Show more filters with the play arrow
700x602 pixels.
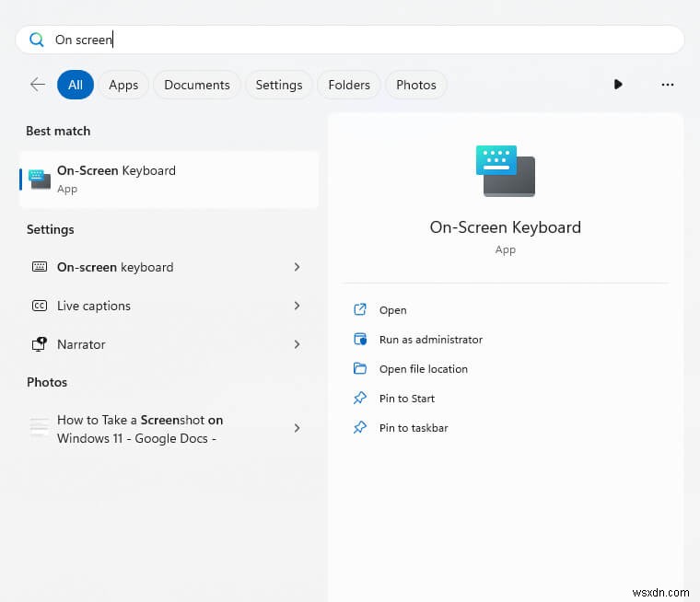pyautogui.click(x=618, y=85)
